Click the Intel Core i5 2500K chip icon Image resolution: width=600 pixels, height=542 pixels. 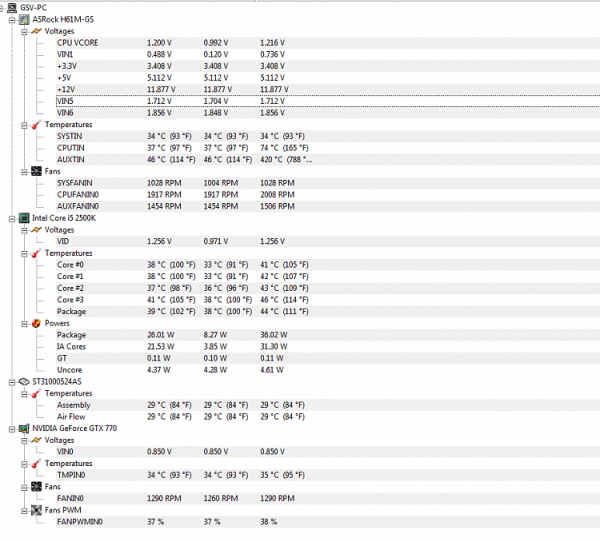[24, 218]
